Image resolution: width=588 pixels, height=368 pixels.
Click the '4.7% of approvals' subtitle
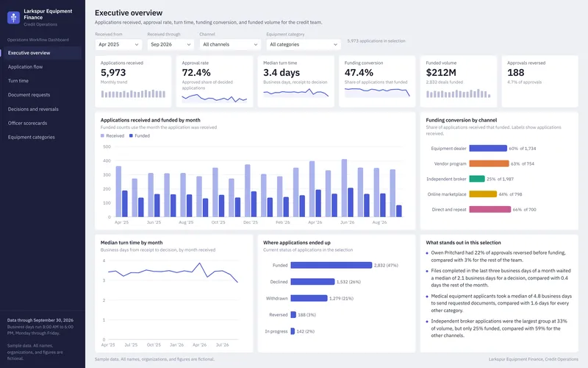click(x=524, y=82)
